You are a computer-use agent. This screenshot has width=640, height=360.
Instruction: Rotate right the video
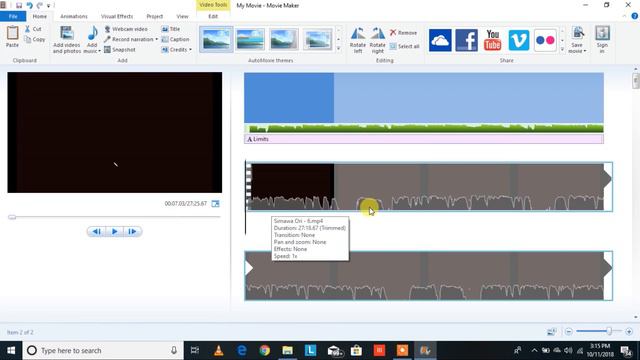[x=378, y=40]
